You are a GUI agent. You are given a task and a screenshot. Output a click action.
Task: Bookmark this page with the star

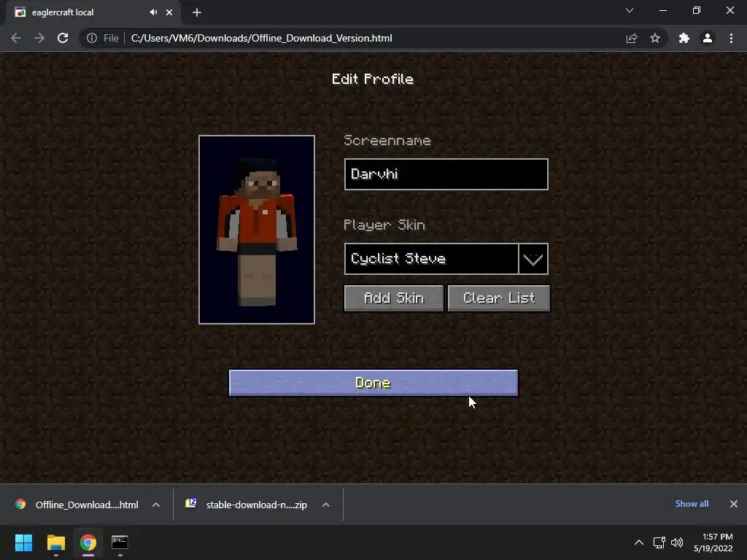(655, 38)
